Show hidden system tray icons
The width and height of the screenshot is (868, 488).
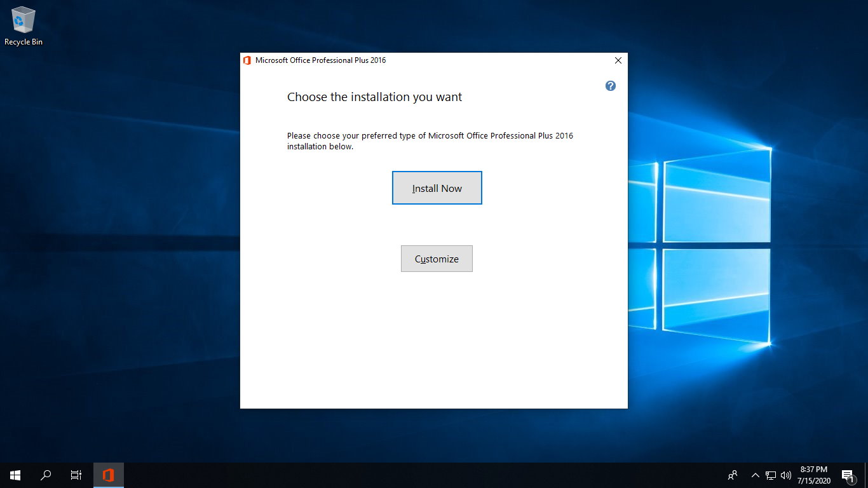756,475
